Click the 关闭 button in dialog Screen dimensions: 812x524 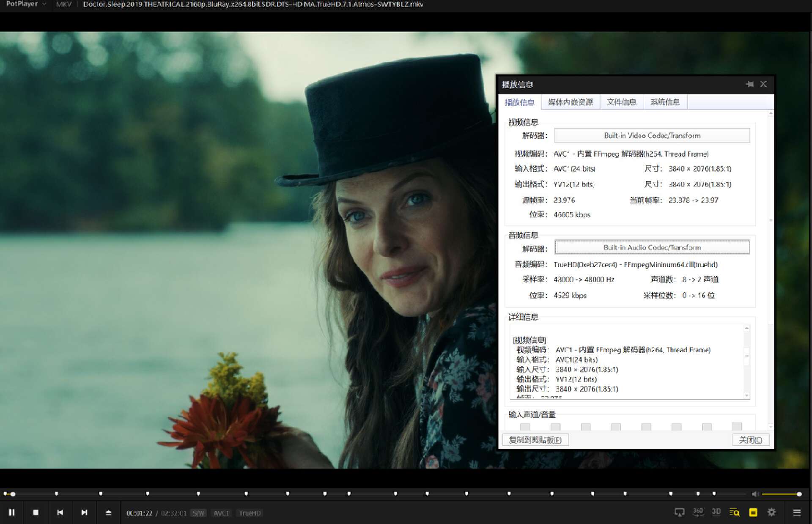tap(750, 440)
